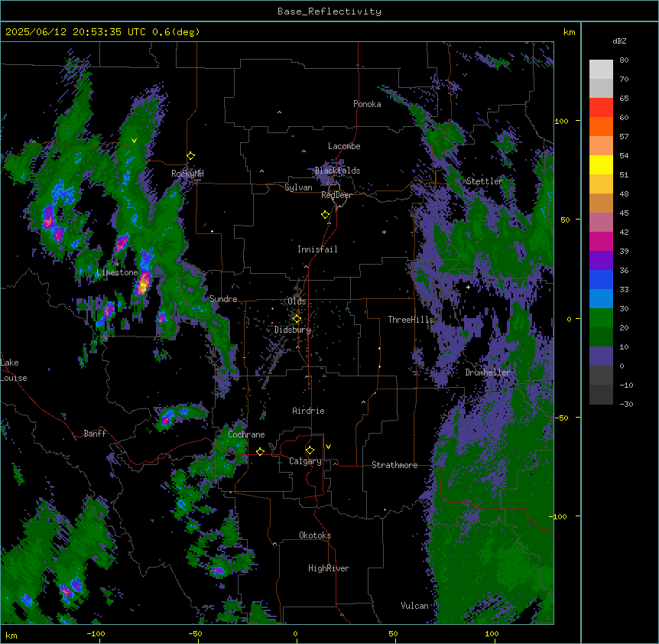Click the Banff label

pos(95,434)
